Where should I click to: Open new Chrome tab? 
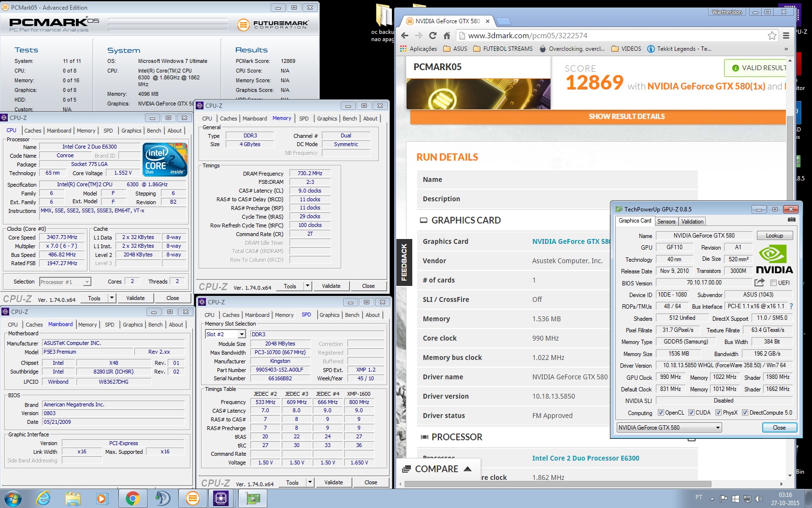click(503, 21)
